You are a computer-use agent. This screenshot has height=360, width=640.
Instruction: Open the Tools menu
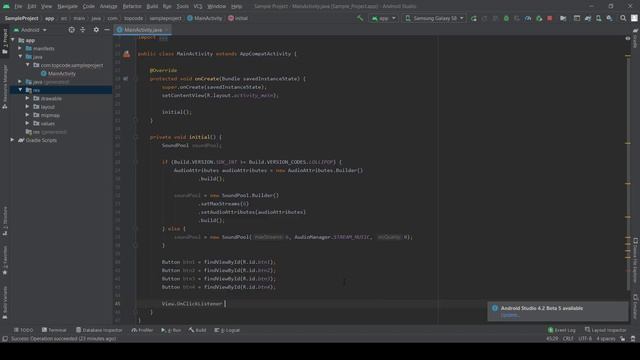pos(182,6)
